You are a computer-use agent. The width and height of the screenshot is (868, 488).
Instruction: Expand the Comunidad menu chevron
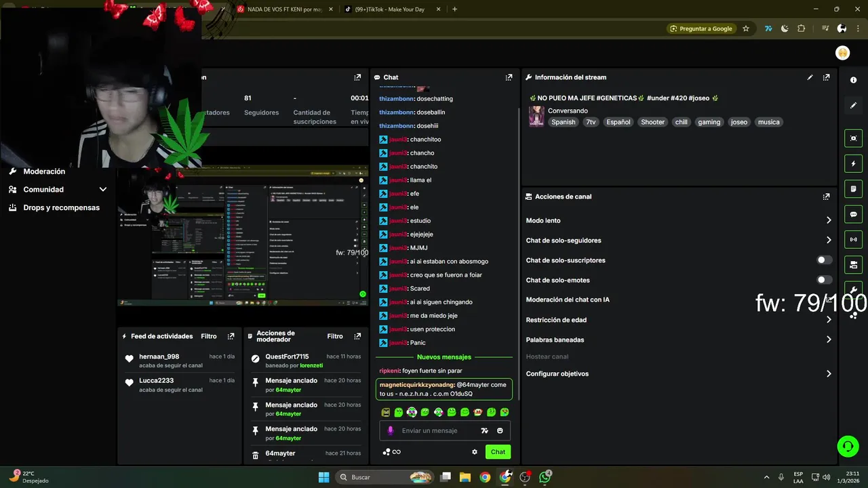click(103, 190)
